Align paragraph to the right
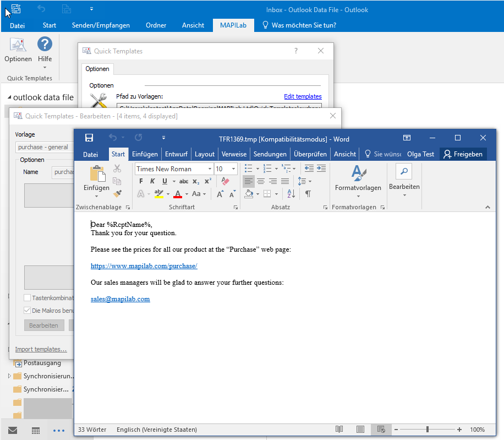 (273, 181)
